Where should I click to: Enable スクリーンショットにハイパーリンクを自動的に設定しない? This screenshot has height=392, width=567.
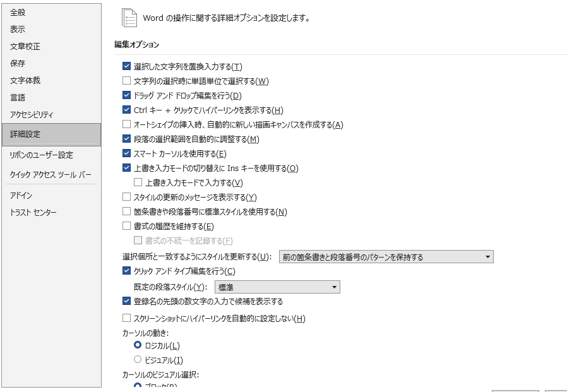(126, 318)
